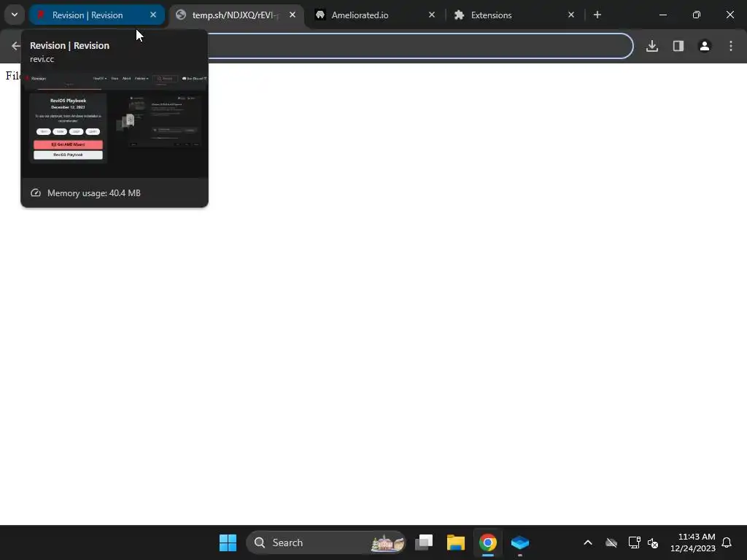Open the Chrome profile icon
Image resolution: width=747 pixels, height=560 pixels.
[x=705, y=46]
